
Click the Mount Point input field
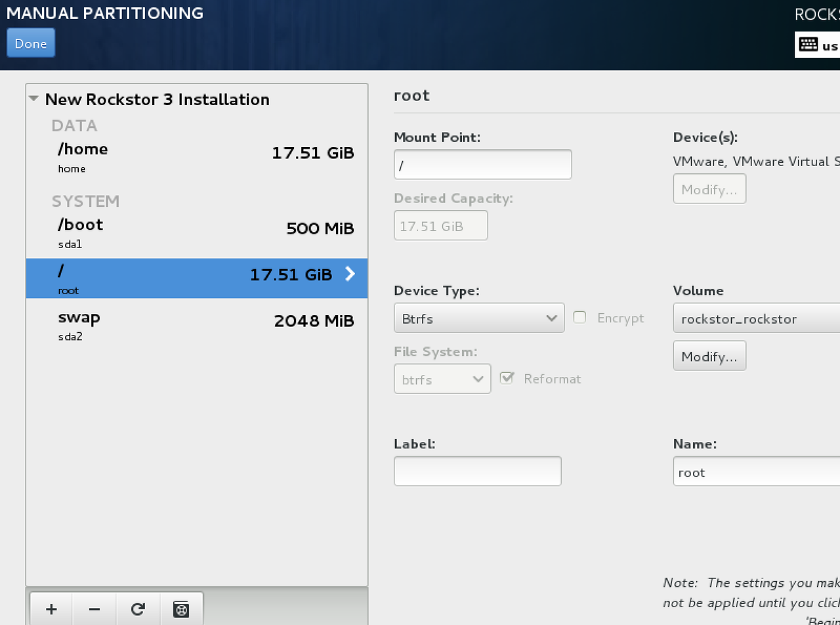(x=483, y=164)
